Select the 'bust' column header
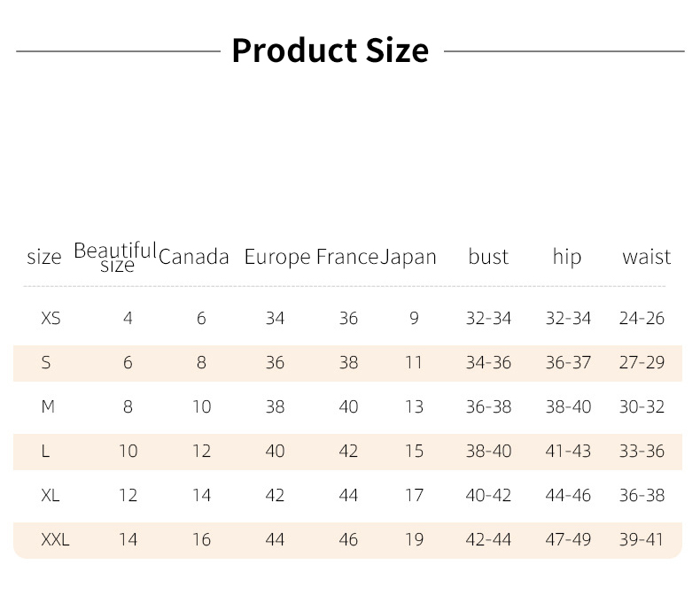Viewport: 700px width, 603px height. coord(488,257)
